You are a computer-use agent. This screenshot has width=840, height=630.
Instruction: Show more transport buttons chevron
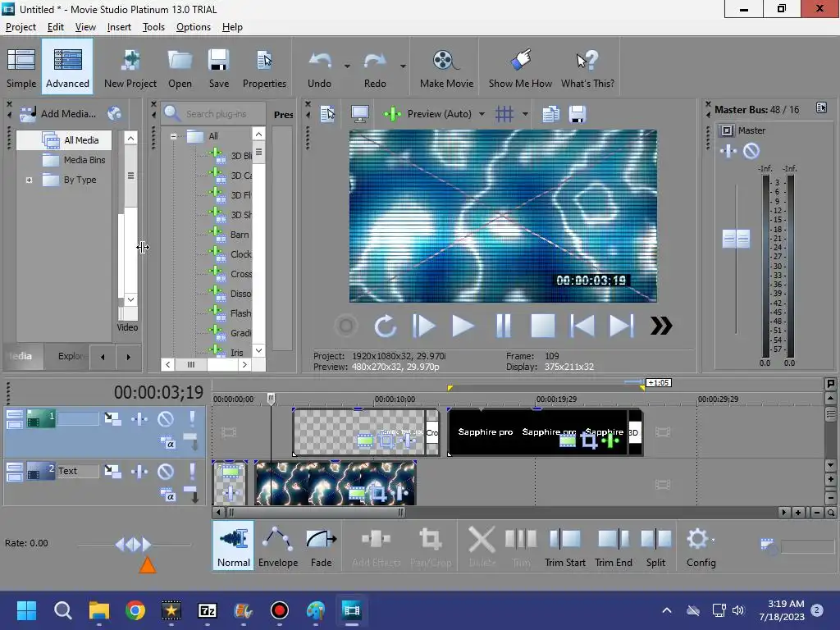[661, 326]
